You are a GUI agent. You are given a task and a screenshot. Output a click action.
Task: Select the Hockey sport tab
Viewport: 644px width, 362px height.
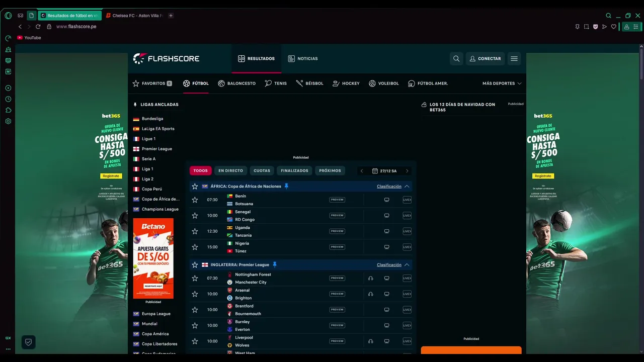coord(346,83)
